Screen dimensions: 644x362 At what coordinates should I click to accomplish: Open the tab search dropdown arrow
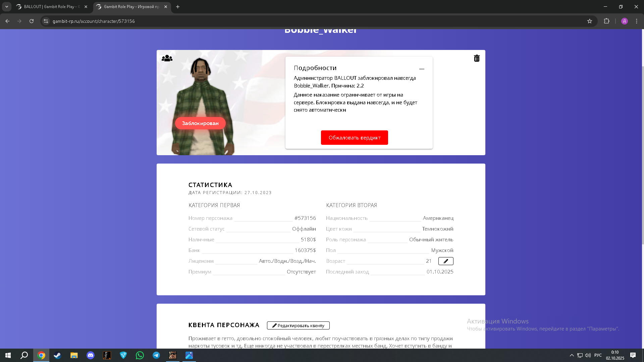pos(7,7)
